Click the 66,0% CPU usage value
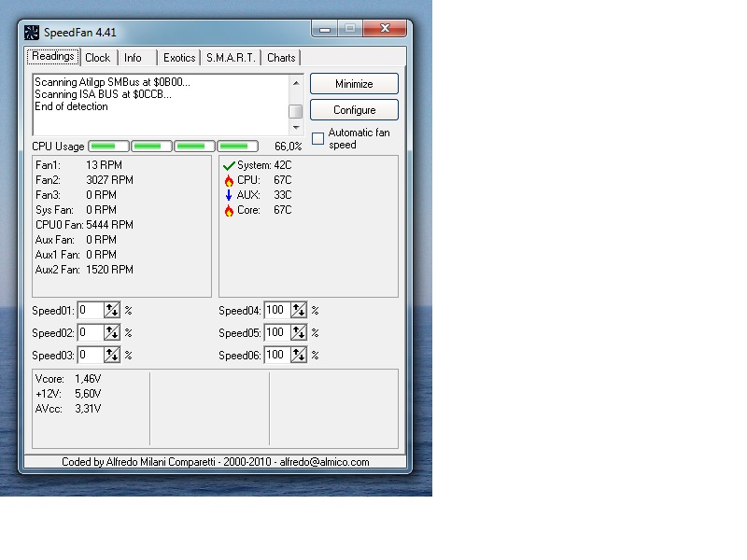This screenshot has height=560, width=747. point(289,147)
